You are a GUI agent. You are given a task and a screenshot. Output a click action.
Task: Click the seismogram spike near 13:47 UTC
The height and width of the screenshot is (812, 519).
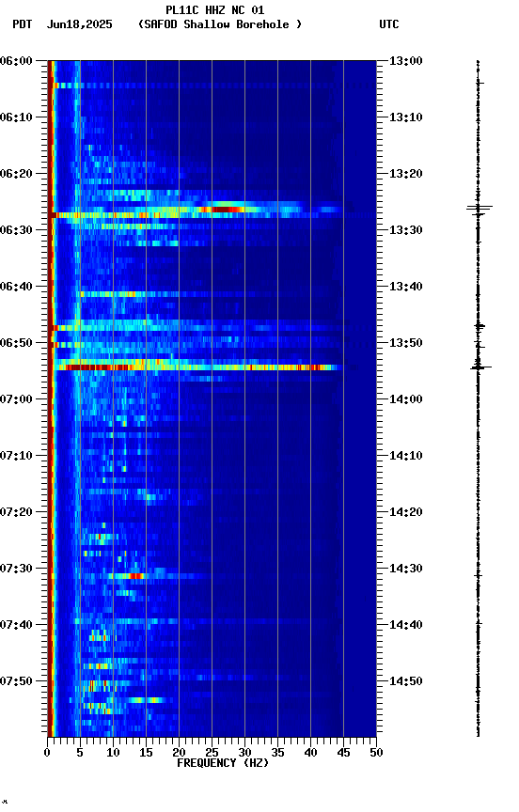pyautogui.click(x=480, y=326)
